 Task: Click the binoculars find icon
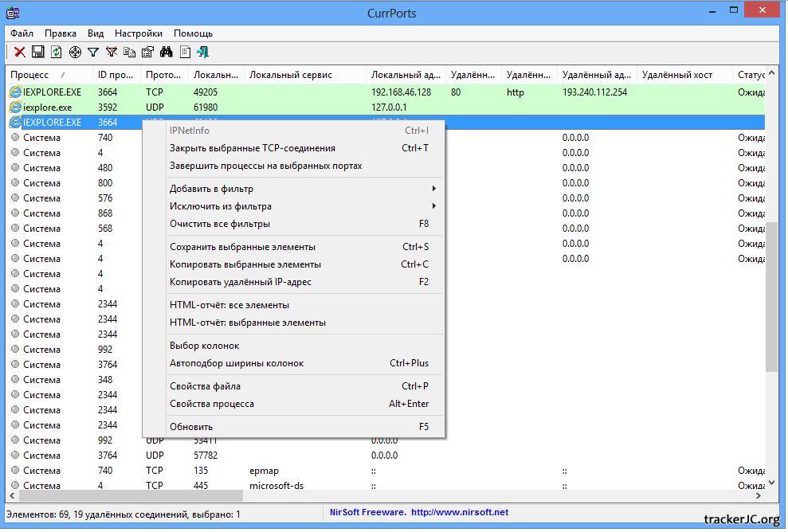167,52
